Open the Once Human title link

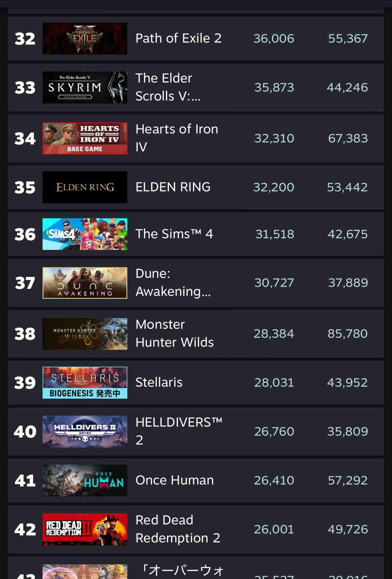coord(175,480)
